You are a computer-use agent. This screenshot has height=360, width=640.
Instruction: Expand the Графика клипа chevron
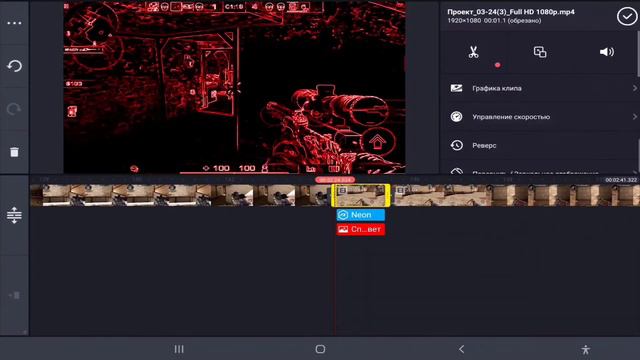tap(635, 88)
